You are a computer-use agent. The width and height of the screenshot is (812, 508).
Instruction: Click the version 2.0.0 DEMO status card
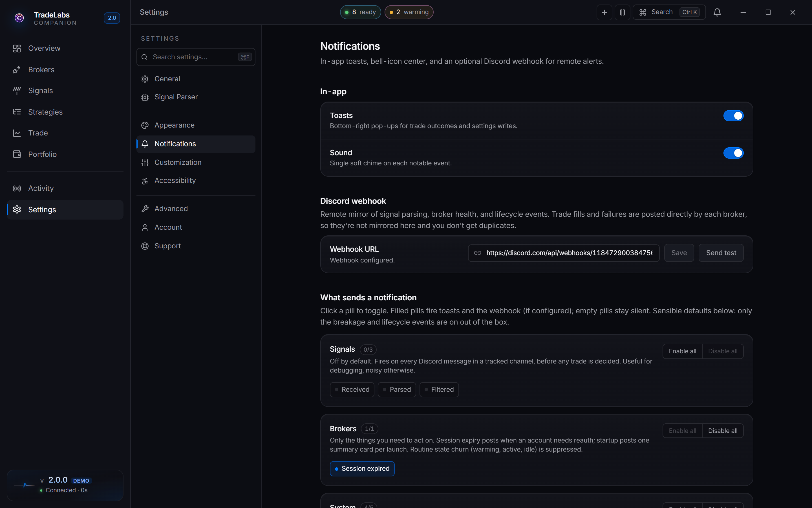point(65,485)
